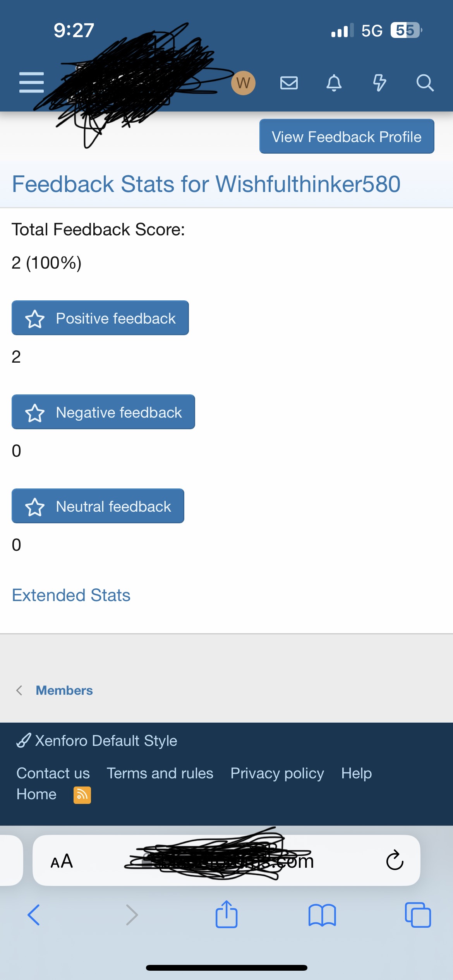This screenshot has height=980, width=453.
Task: Go back with Safari back arrow
Action: 34,915
